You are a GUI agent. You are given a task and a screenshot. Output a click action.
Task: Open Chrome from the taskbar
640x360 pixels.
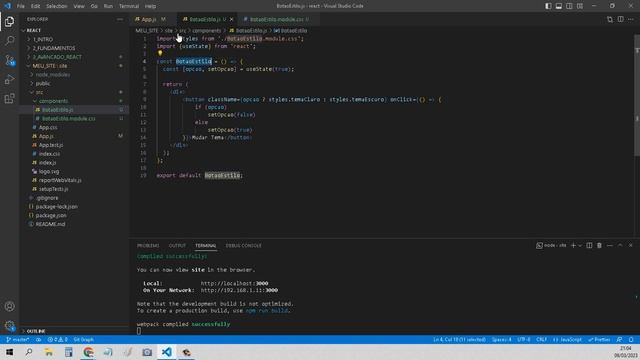tap(88, 352)
